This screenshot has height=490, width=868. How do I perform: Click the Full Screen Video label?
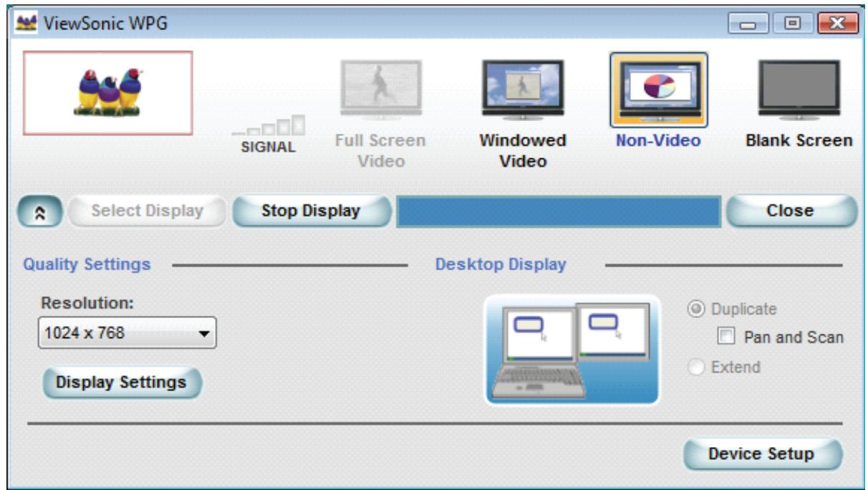coord(380,150)
